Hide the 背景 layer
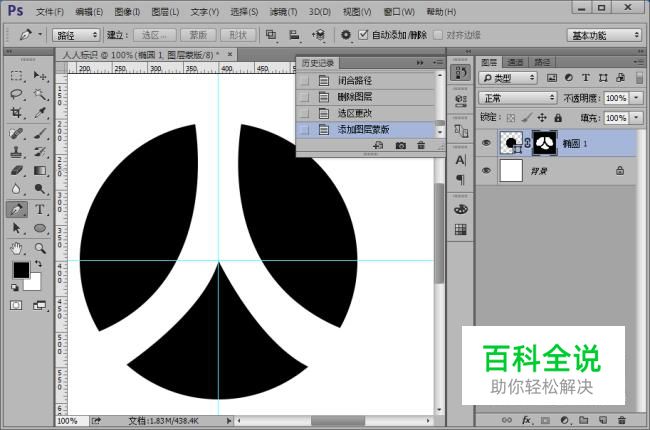This screenshot has width=650, height=430. pos(486,170)
